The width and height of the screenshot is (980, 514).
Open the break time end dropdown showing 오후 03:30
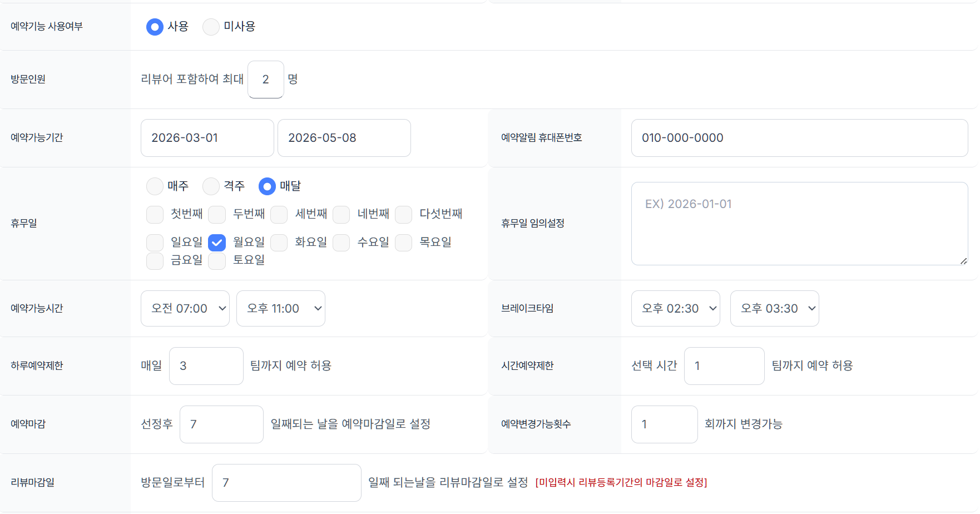[x=774, y=308]
